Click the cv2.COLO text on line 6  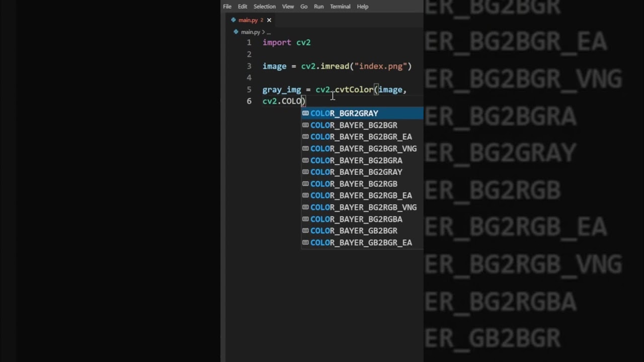pos(282,101)
